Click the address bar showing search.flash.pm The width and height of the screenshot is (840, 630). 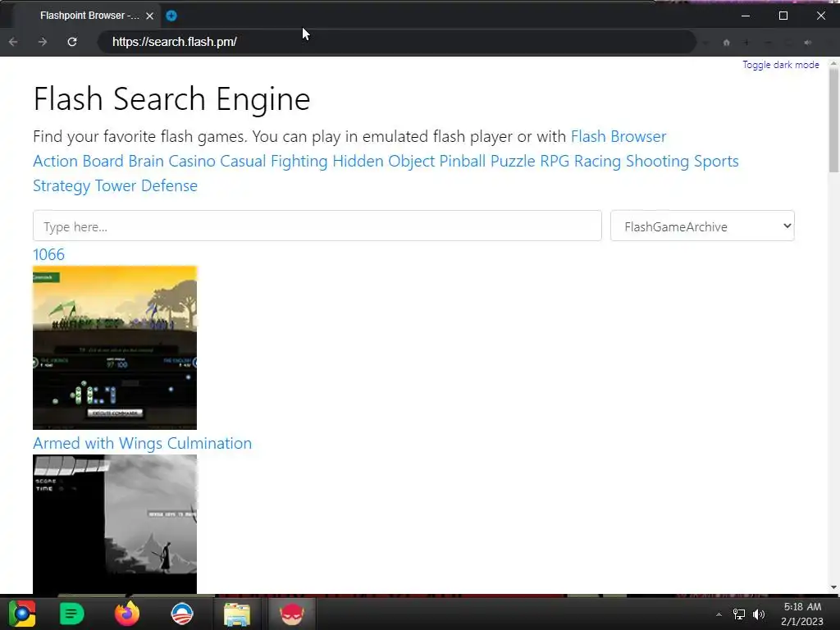coord(396,42)
